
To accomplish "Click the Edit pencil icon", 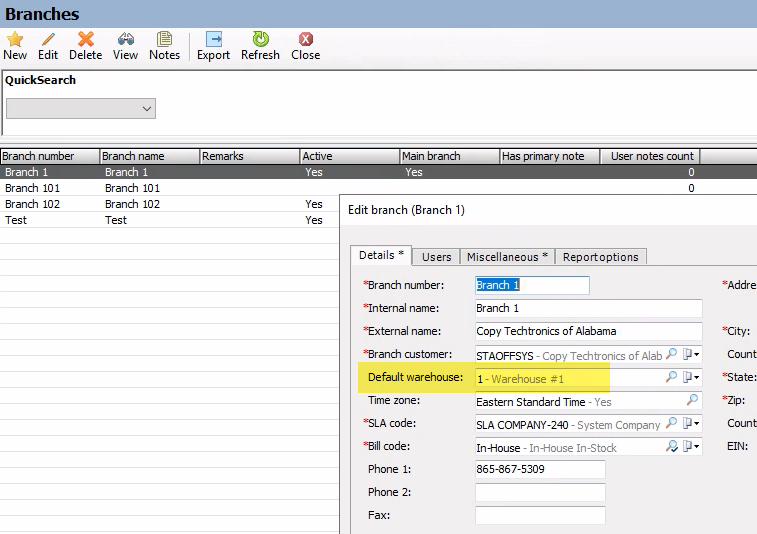I will 48,39.
